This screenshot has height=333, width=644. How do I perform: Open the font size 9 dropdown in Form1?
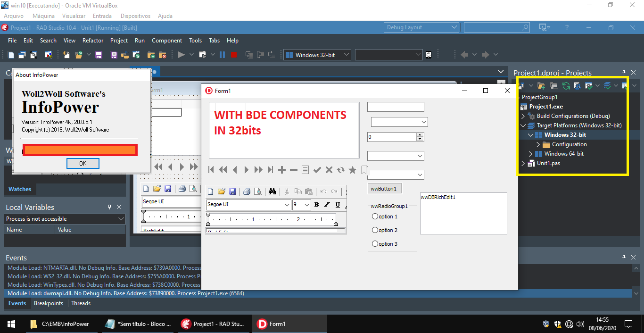click(307, 205)
